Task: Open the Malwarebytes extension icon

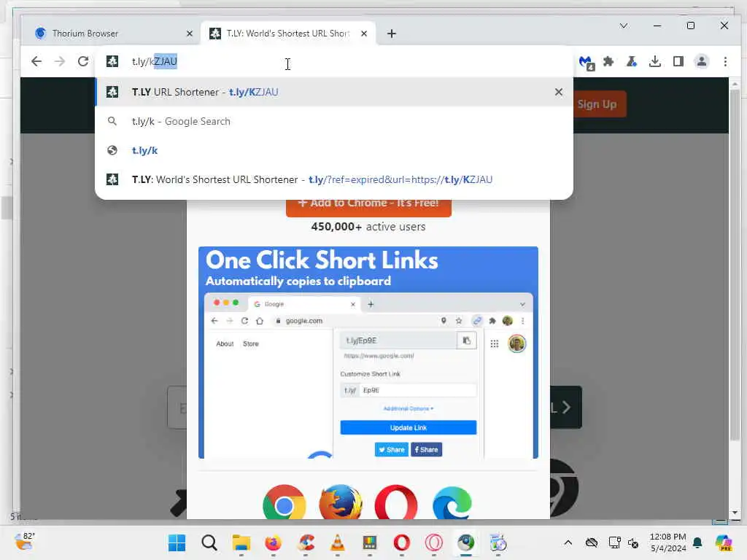Action: point(586,62)
